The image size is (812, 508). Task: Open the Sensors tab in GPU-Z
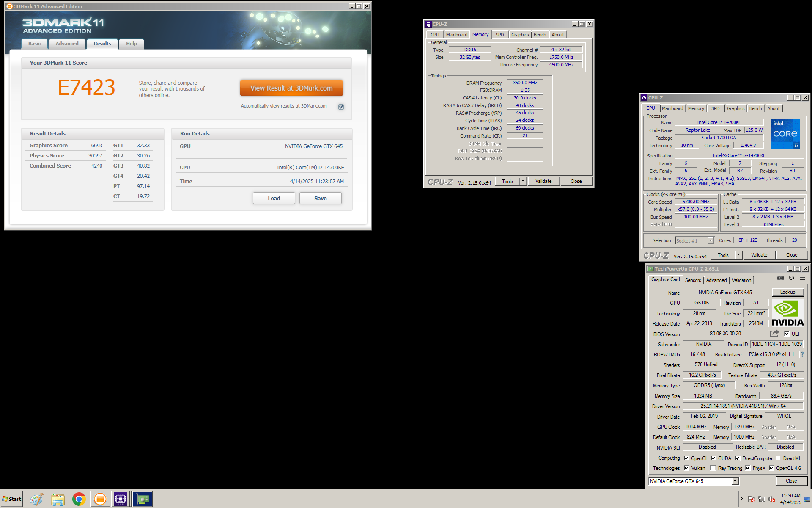tap(693, 280)
